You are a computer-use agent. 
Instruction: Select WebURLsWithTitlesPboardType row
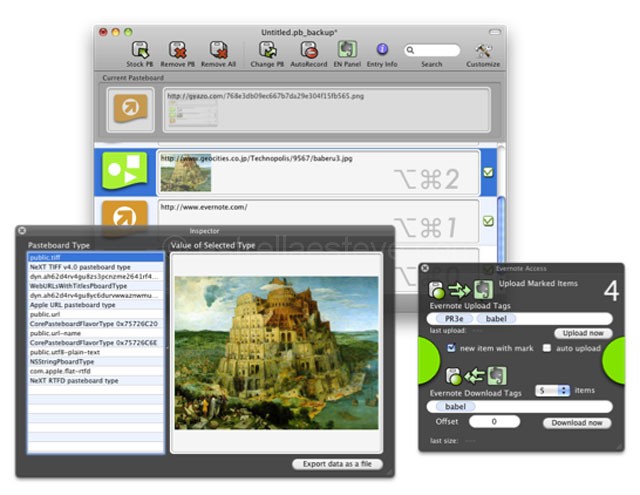pyautogui.click(x=96, y=286)
